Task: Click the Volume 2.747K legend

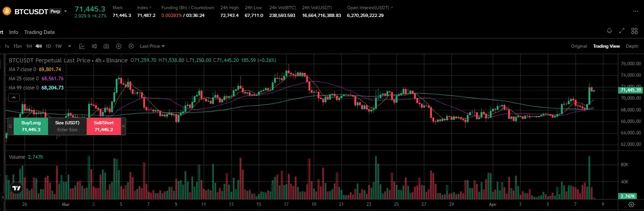Action: pyautogui.click(x=26, y=157)
